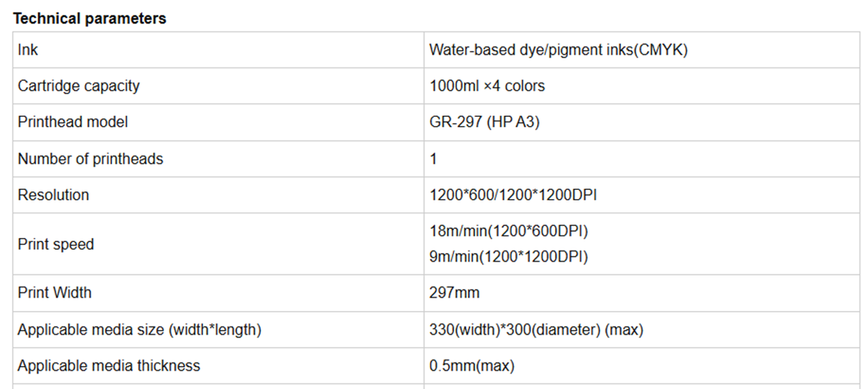The image size is (868, 389).
Task: Click the Cartridge capacity label
Action: [79, 86]
